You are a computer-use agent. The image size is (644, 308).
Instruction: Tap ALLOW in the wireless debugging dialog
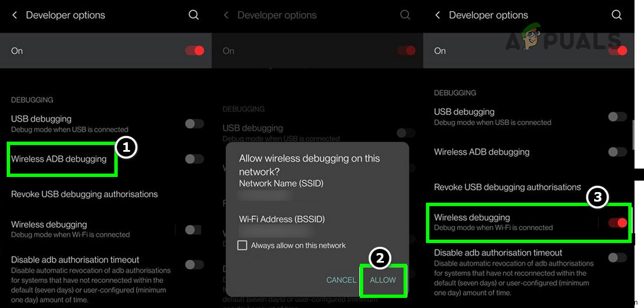point(383,280)
